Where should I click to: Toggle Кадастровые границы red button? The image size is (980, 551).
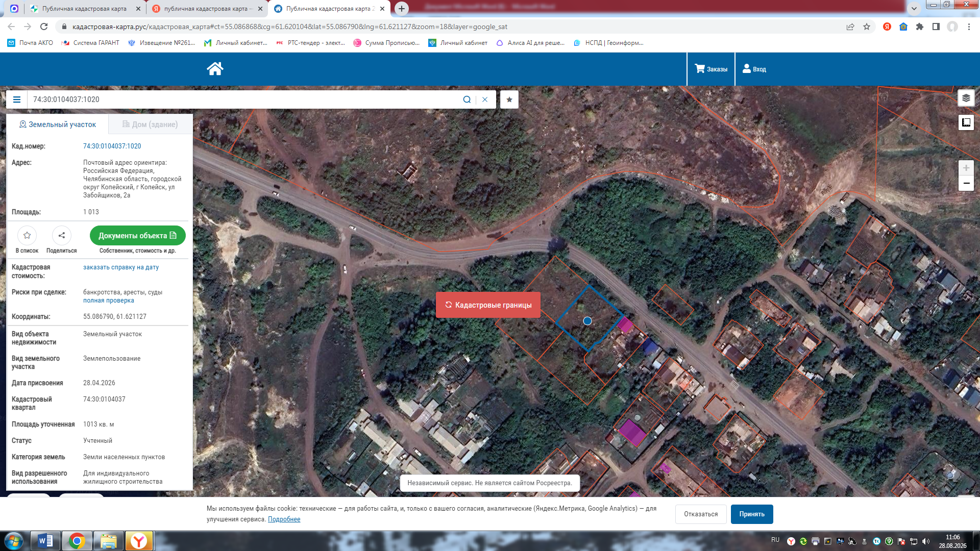488,305
